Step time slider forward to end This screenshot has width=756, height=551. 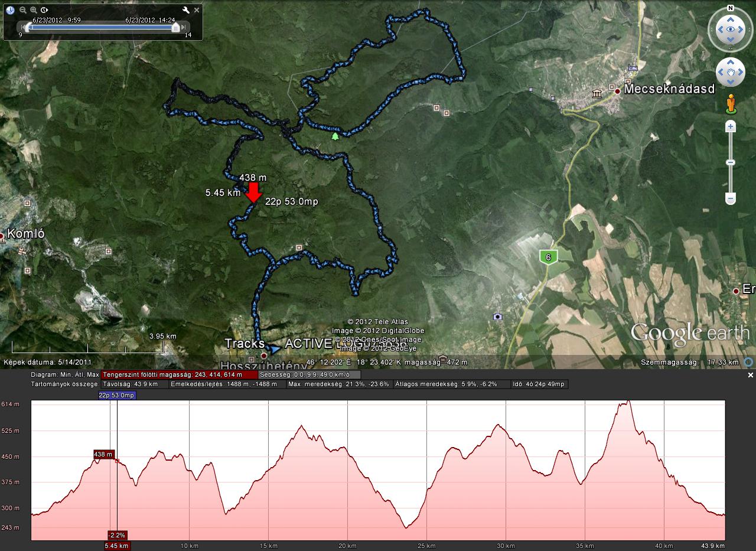click(184, 27)
